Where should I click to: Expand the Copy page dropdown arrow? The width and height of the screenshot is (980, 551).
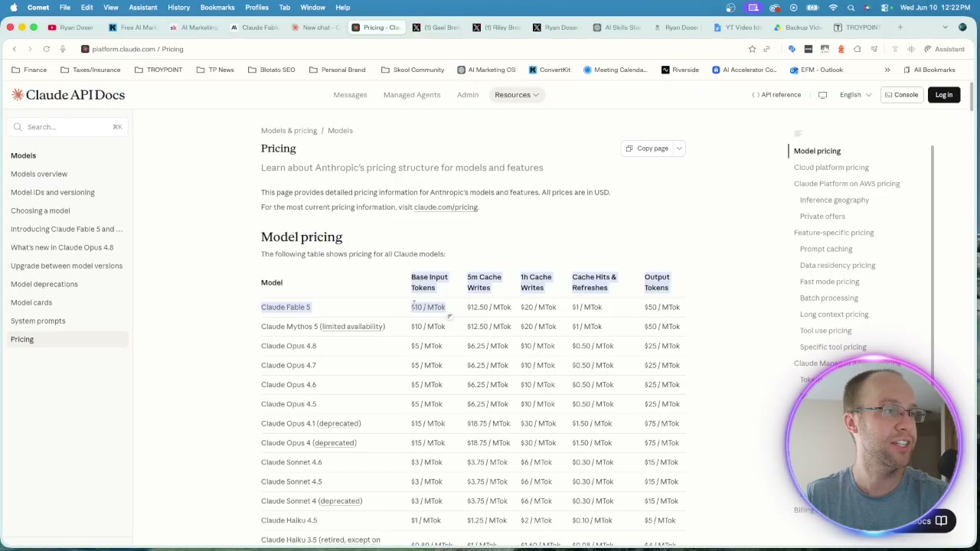[679, 148]
